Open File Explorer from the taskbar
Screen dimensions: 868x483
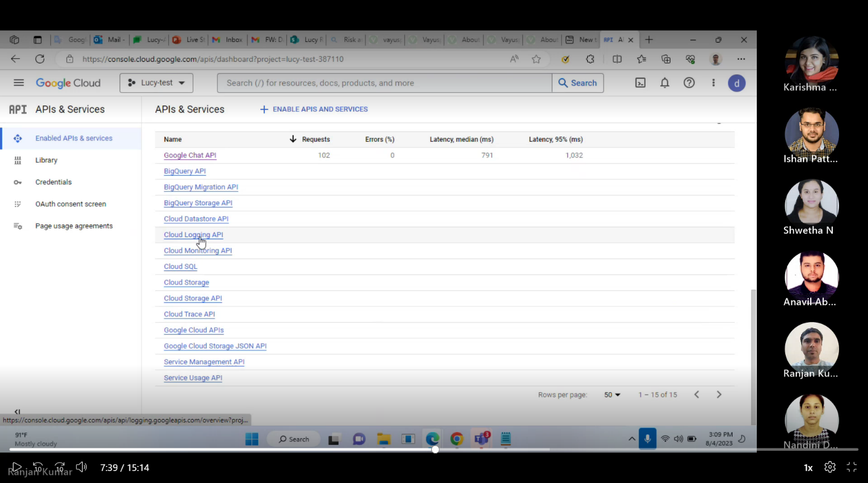click(x=384, y=439)
